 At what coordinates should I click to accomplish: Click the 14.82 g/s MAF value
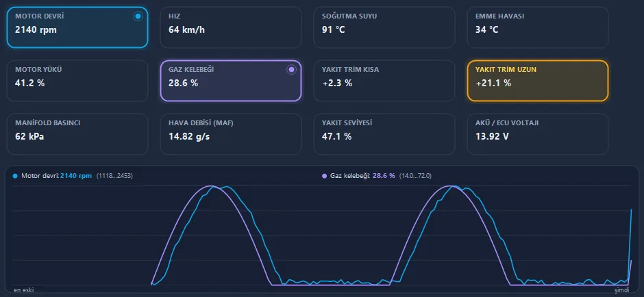click(189, 136)
